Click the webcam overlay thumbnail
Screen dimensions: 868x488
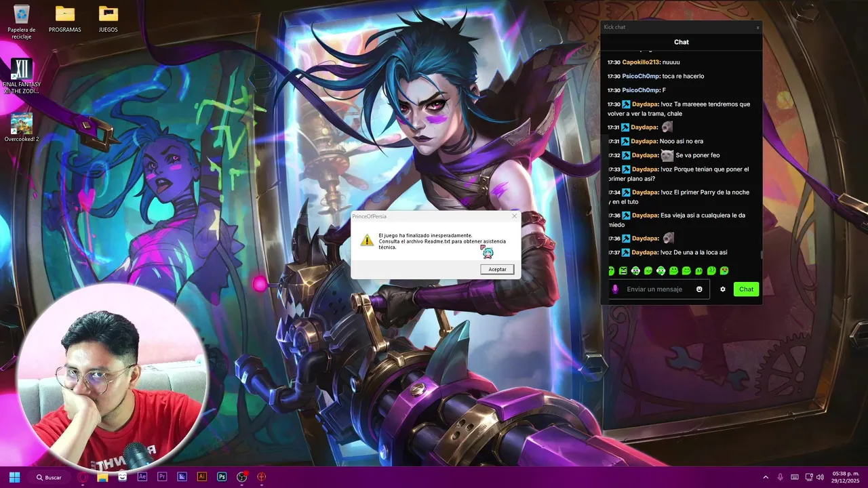click(x=112, y=378)
